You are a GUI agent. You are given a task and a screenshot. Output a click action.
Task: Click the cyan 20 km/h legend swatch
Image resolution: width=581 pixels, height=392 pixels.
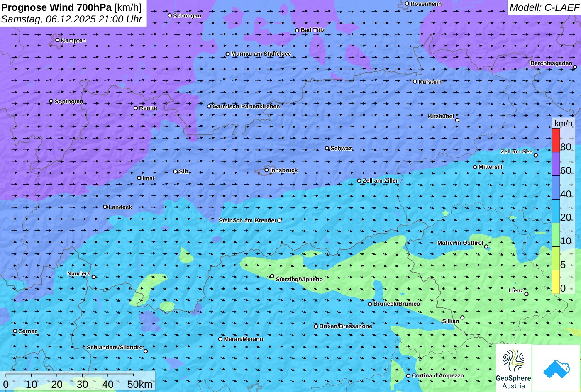[556, 211]
